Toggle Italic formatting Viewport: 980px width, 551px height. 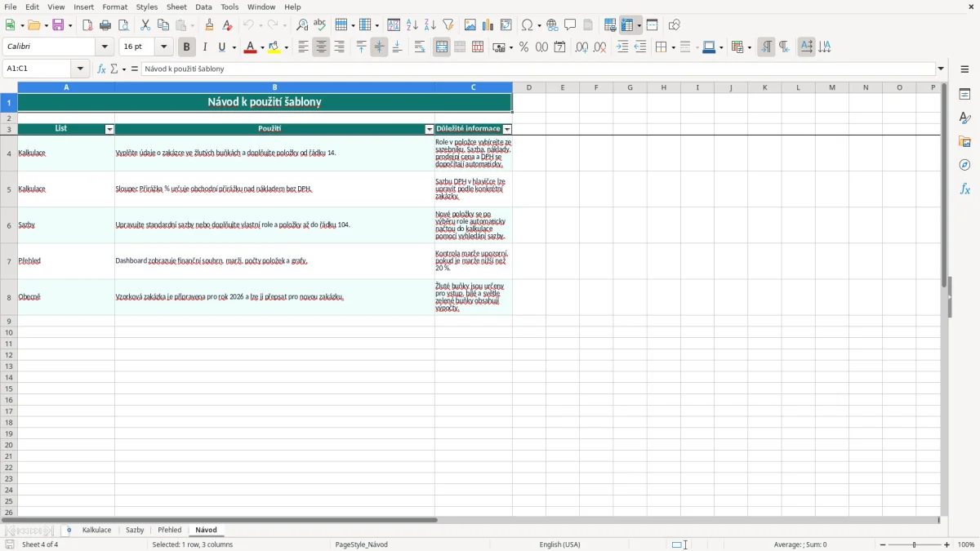tap(205, 47)
